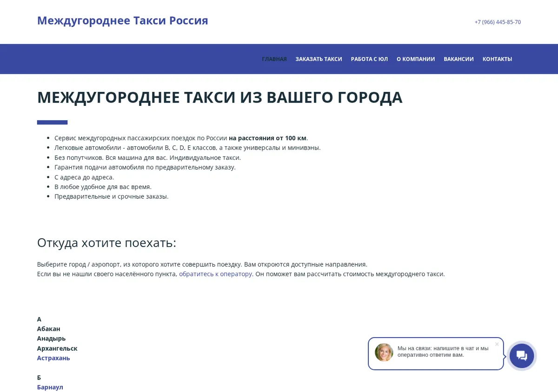Go to Заказать такси page
558x392 pixels.
point(319,59)
